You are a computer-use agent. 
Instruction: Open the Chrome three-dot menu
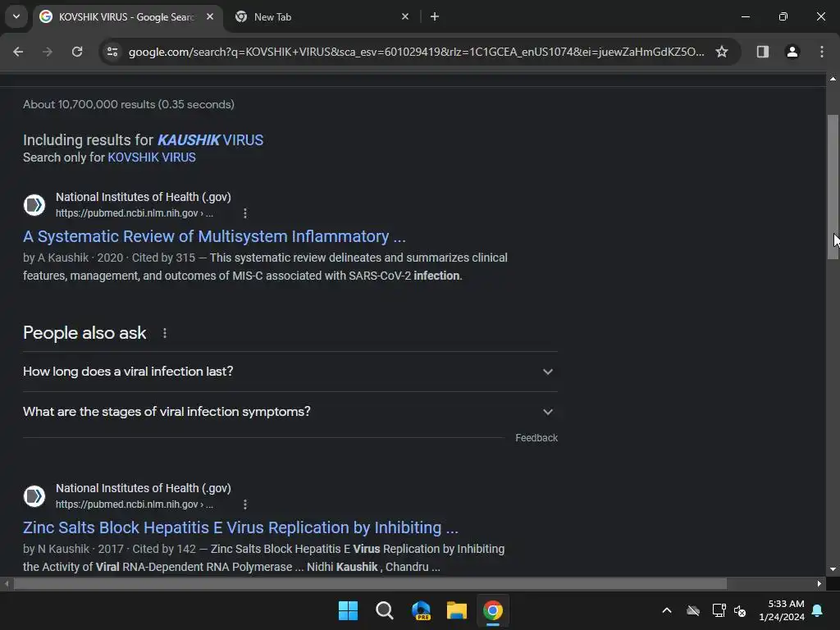tap(821, 52)
